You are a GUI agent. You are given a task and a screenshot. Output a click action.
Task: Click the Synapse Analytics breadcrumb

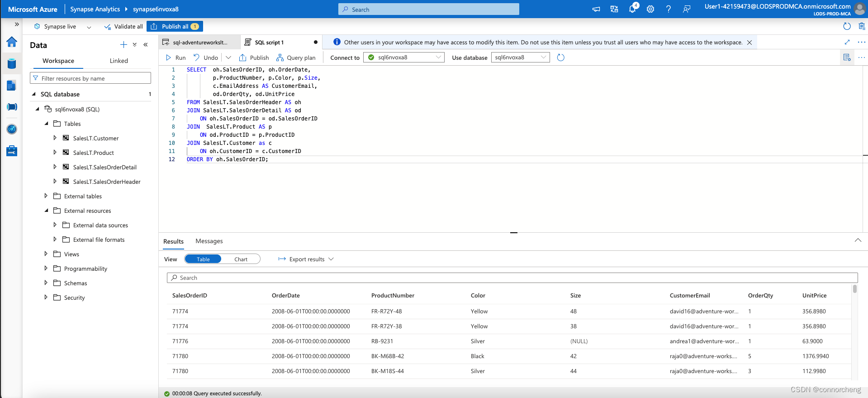click(95, 9)
